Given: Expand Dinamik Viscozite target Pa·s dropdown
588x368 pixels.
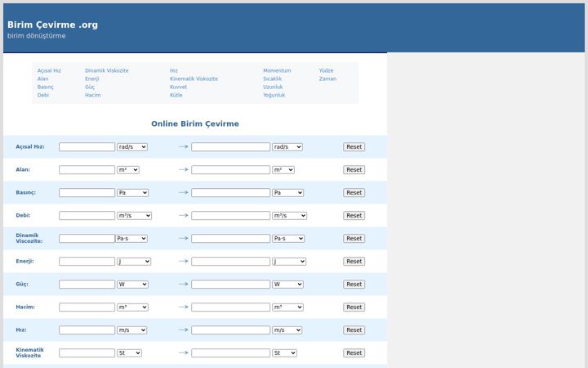Looking at the screenshot, I should coord(288,239).
